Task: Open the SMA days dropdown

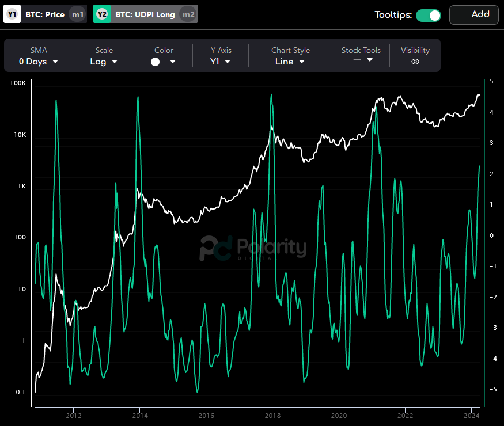Action: click(x=39, y=60)
